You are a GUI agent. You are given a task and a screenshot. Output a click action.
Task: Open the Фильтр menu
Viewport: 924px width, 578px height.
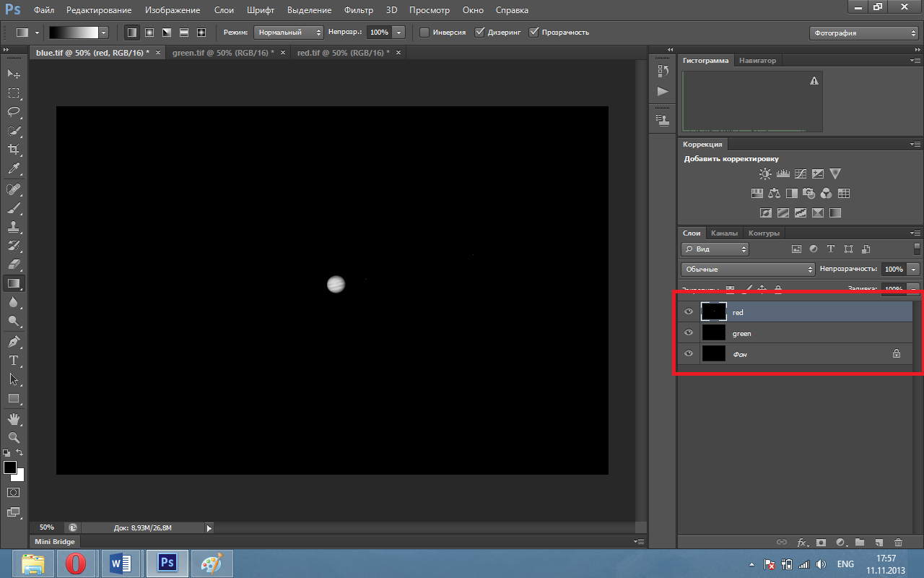coord(359,10)
